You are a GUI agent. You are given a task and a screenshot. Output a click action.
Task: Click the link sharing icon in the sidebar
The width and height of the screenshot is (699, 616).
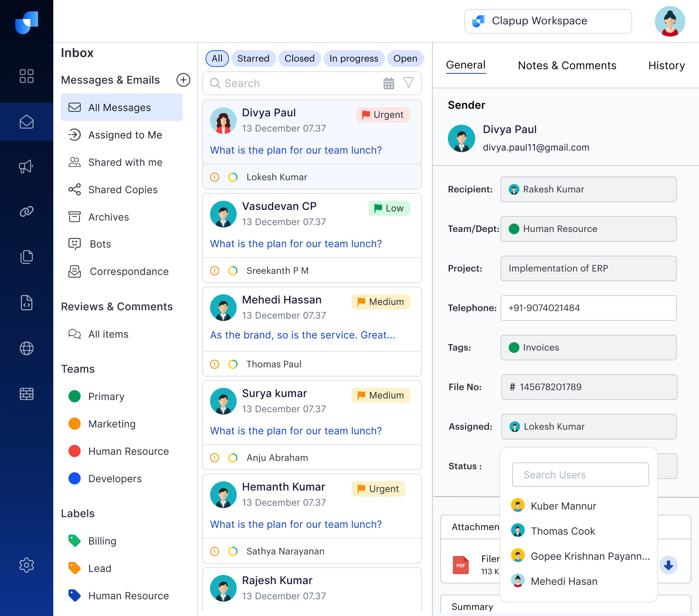coord(27,211)
